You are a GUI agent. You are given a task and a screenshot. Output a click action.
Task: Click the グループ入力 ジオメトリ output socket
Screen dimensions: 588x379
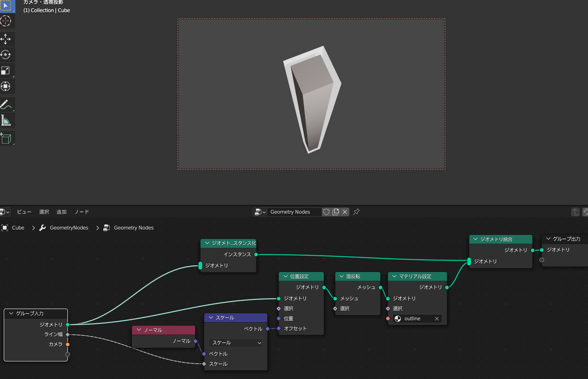click(67, 324)
